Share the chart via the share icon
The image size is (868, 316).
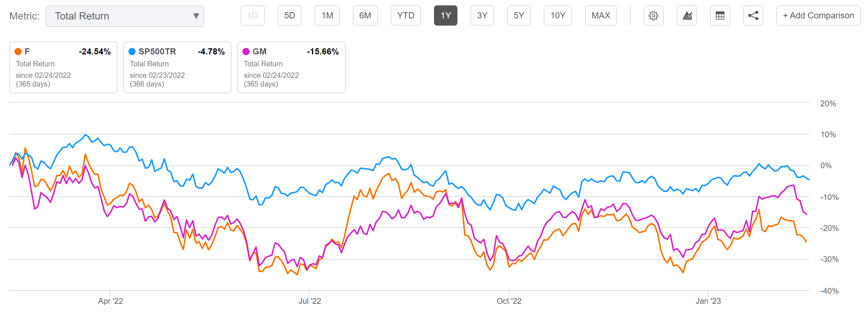point(753,15)
